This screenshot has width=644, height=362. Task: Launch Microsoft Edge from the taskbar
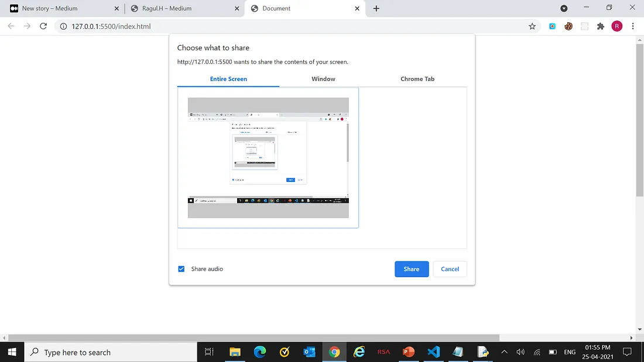(260, 352)
